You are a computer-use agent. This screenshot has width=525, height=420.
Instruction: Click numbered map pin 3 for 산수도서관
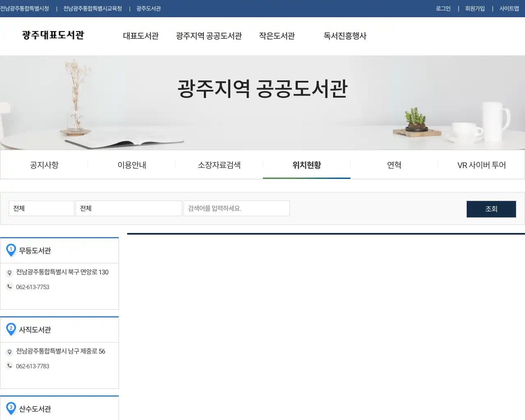(11, 409)
